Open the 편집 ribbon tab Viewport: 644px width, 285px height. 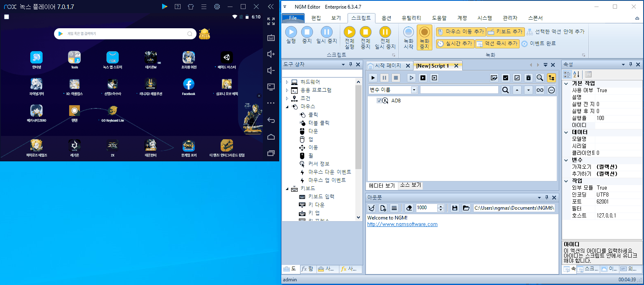click(316, 18)
